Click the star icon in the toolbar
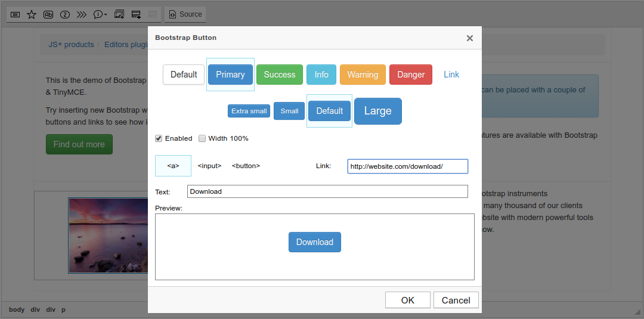 tap(32, 14)
